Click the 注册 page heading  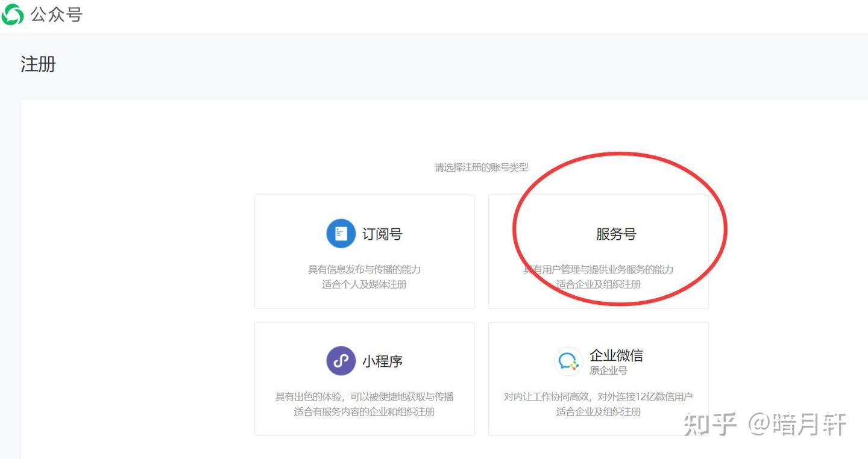(38, 64)
